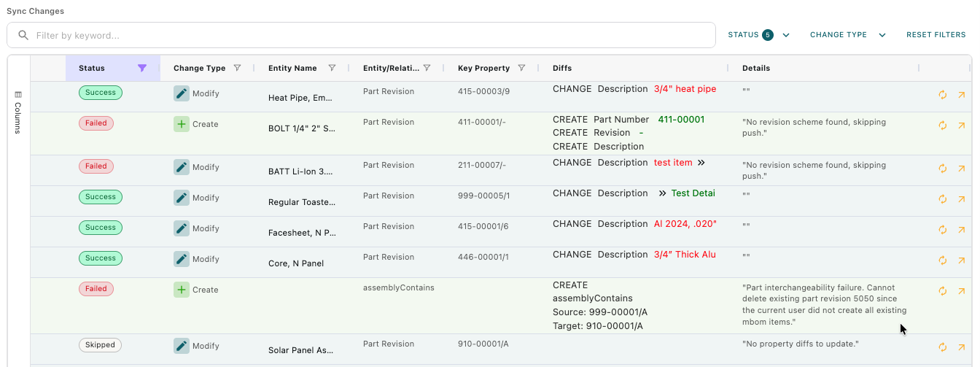
Task: Open filter icon for Entity Name column
Action: (x=332, y=68)
